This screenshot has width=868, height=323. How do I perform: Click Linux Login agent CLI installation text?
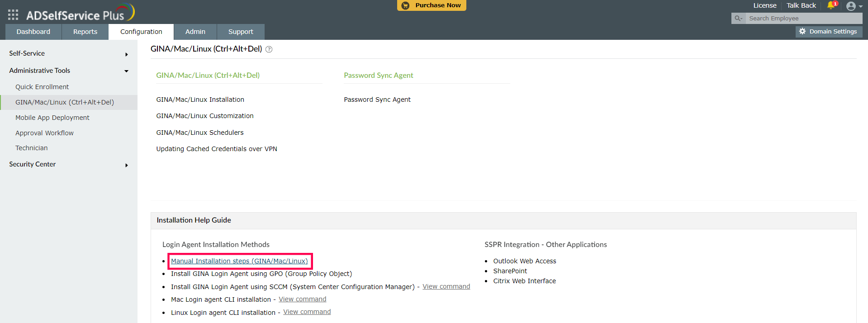223,313
